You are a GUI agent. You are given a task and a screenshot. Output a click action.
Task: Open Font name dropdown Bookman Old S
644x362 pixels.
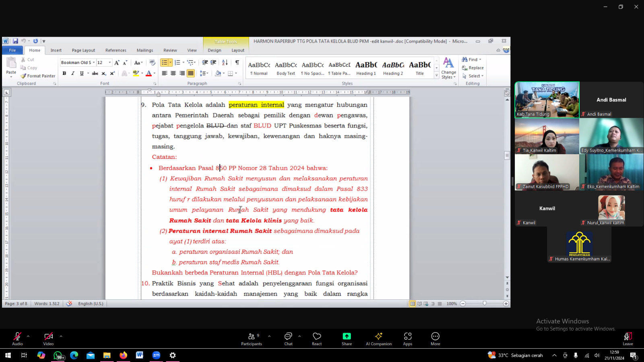click(x=94, y=62)
